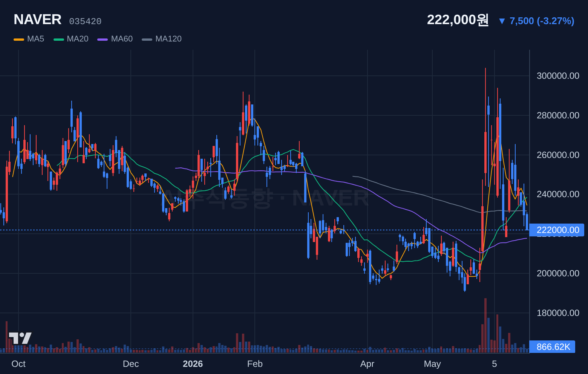The height and width of the screenshot is (374, 588).
Task: Click the MA120 legend label
Action: (168, 39)
